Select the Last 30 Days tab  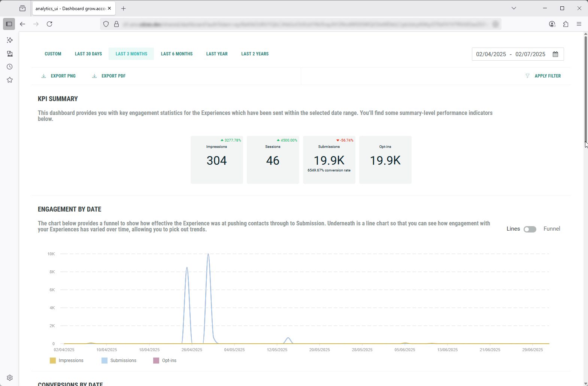(88, 54)
